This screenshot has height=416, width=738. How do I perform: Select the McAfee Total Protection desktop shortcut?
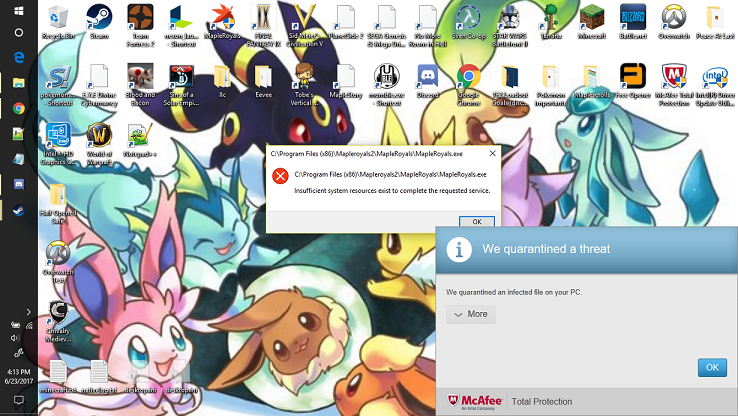[x=674, y=85]
